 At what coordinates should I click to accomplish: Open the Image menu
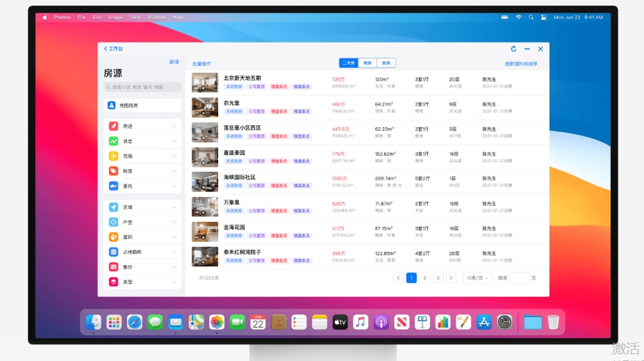[115, 17]
